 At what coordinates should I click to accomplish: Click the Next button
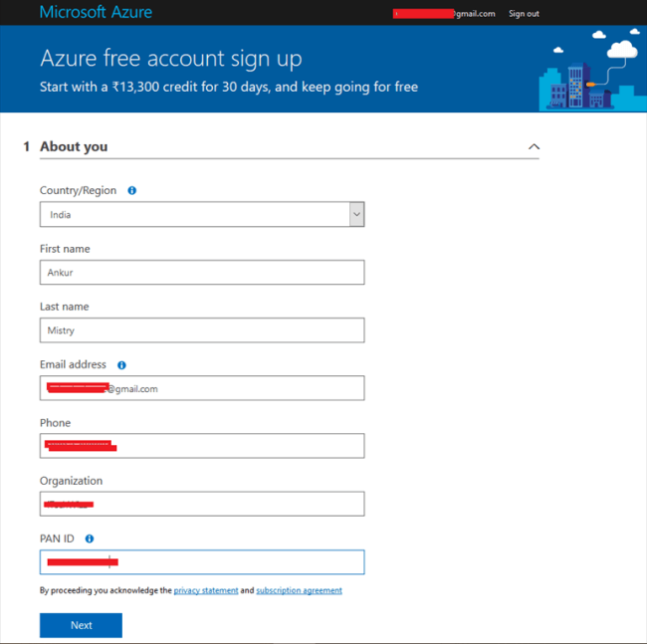[81, 625]
